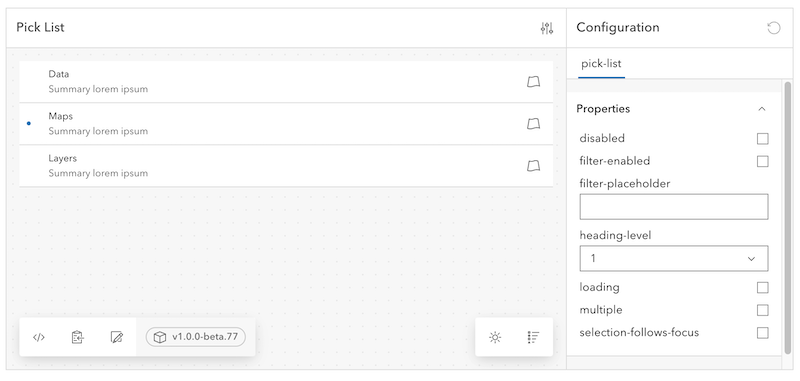Toggle the sun light-mode icon
Image resolution: width=800 pixels, height=381 pixels.
(495, 337)
